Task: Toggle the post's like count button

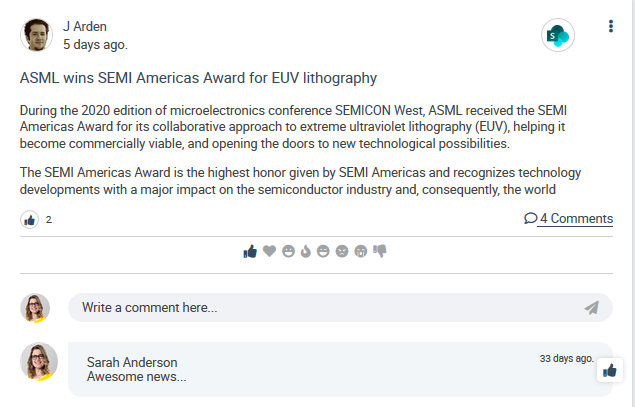Action: (30, 219)
